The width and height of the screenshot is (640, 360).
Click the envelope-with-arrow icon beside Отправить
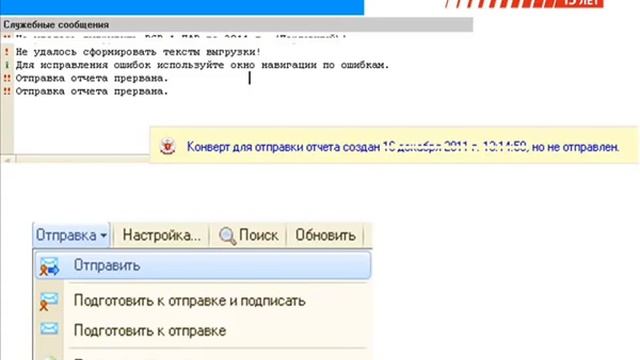[49, 266]
